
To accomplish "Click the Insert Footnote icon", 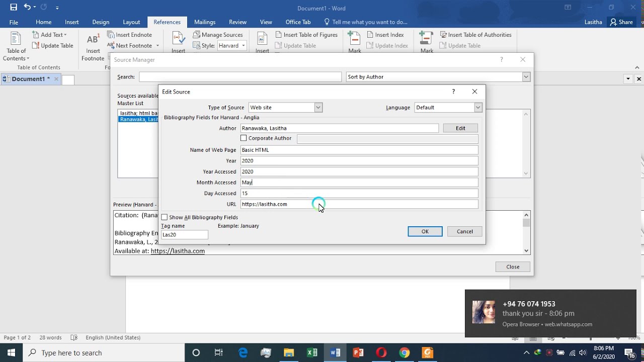I will pos(93,40).
